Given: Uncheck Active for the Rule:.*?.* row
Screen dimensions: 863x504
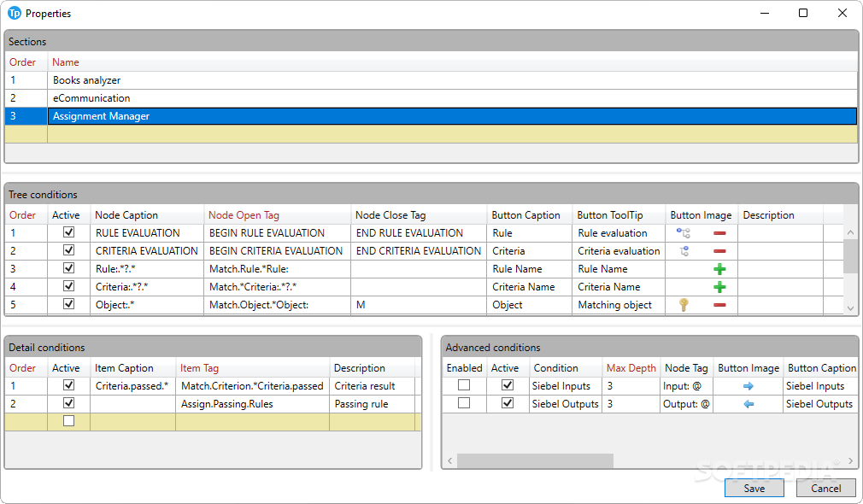Looking at the screenshot, I should pos(69,268).
